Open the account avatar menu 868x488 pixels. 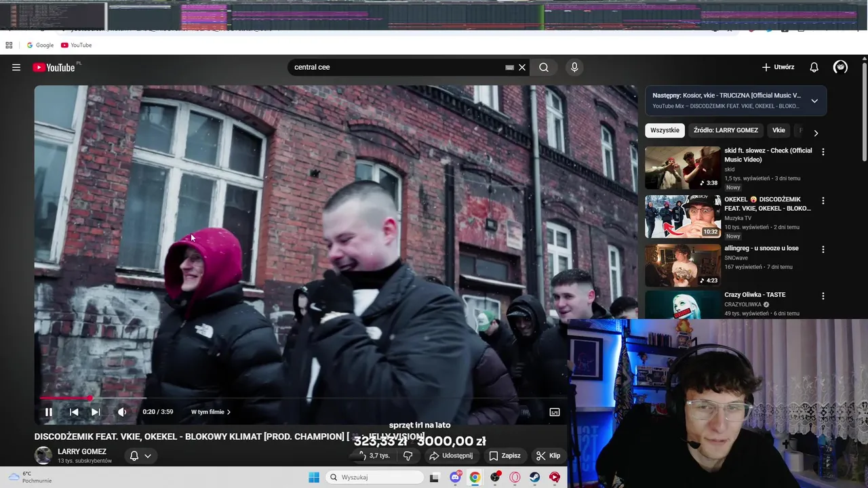point(840,67)
